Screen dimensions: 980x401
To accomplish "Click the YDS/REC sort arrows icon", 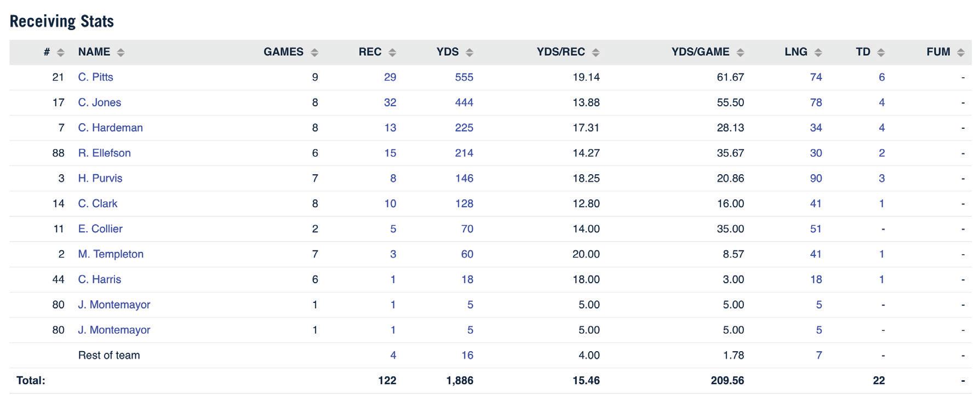I will coord(596,53).
